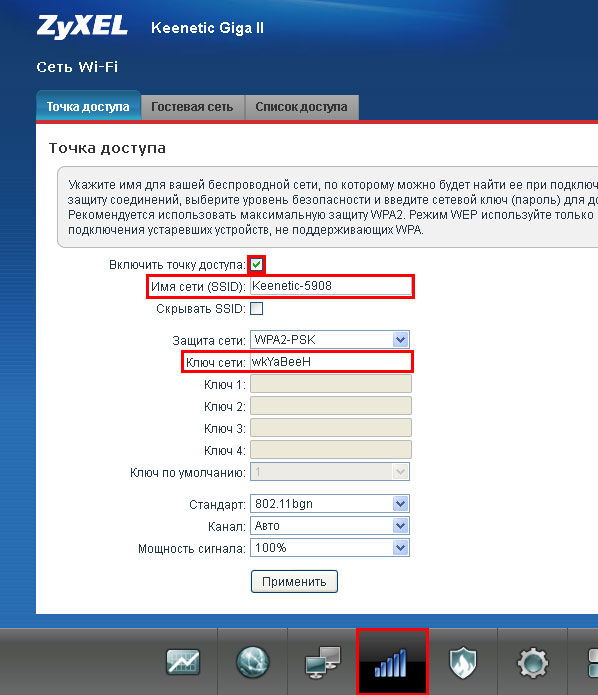
Task: Open the partially visible applications icon at bottom right
Action: pyautogui.click(x=593, y=663)
